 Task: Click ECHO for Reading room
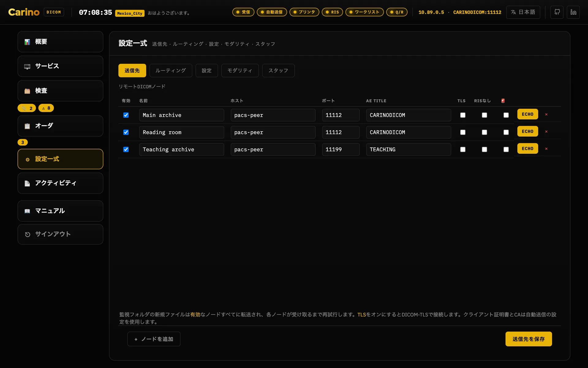(528, 131)
